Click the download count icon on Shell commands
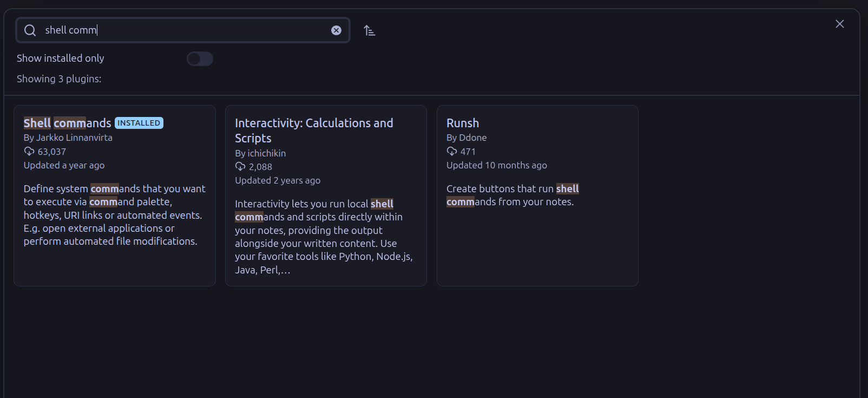 (29, 152)
